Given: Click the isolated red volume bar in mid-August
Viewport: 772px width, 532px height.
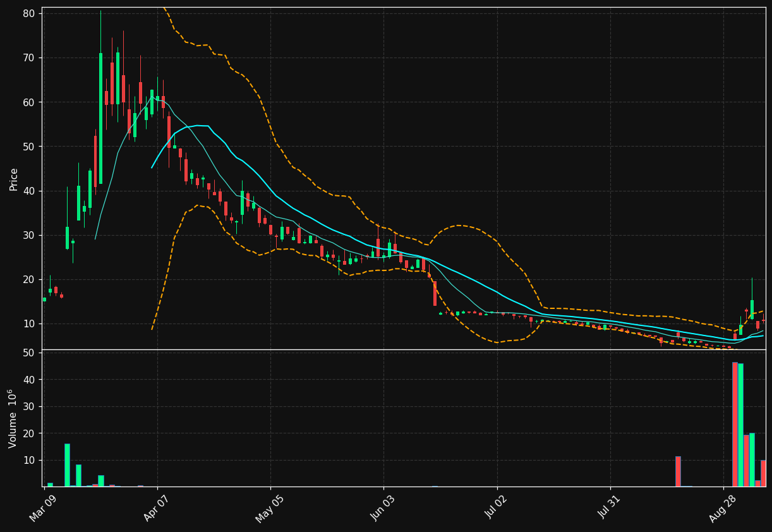Looking at the screenshot, I should tap(678, 471).
